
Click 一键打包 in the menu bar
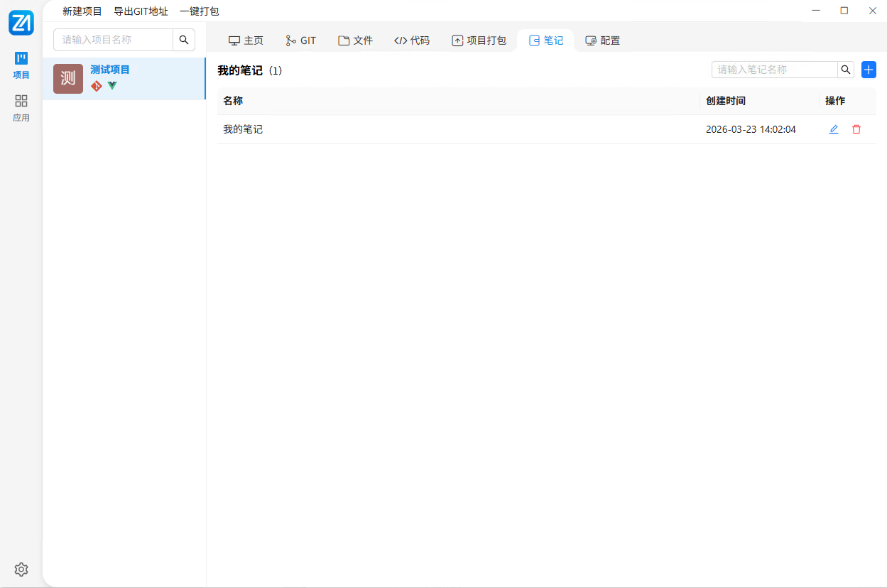pyautogui.click(x=201, y=11)
